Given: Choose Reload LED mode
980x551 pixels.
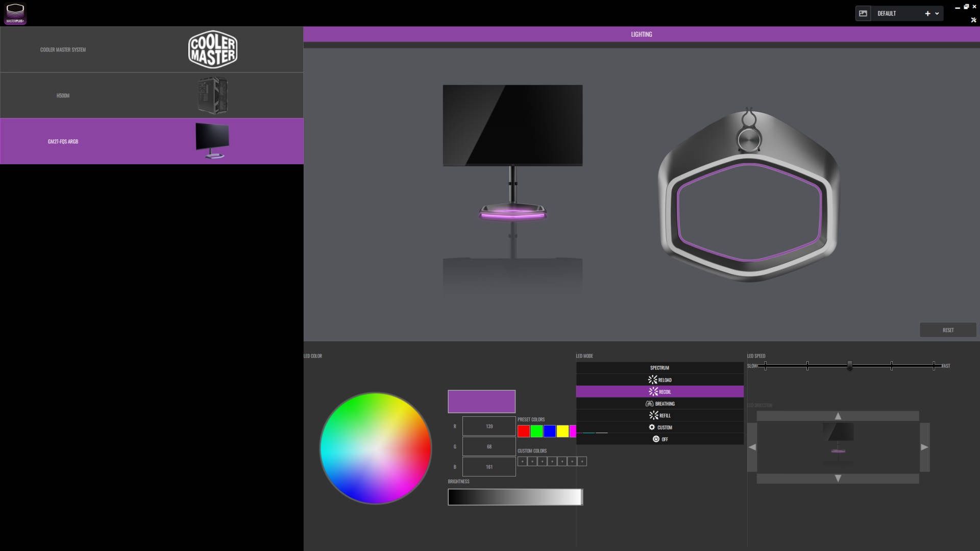Looking at the screenshot, I should (659, 380).
